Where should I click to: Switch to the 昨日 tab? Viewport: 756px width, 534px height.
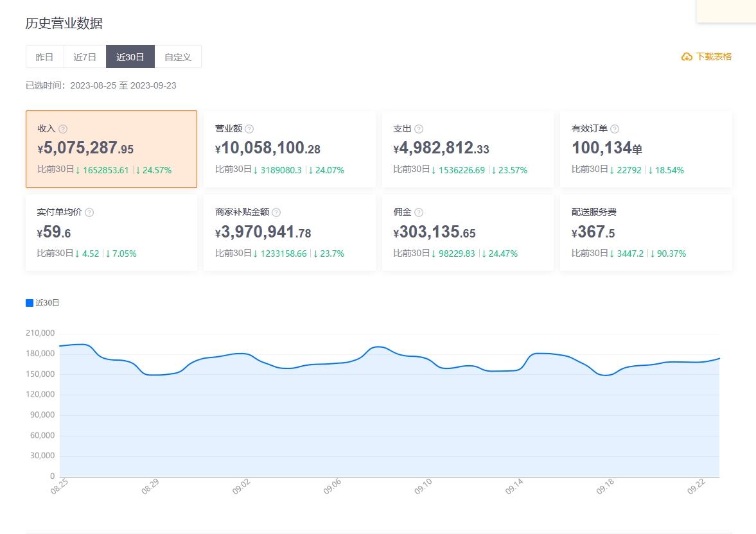point(45,56)
